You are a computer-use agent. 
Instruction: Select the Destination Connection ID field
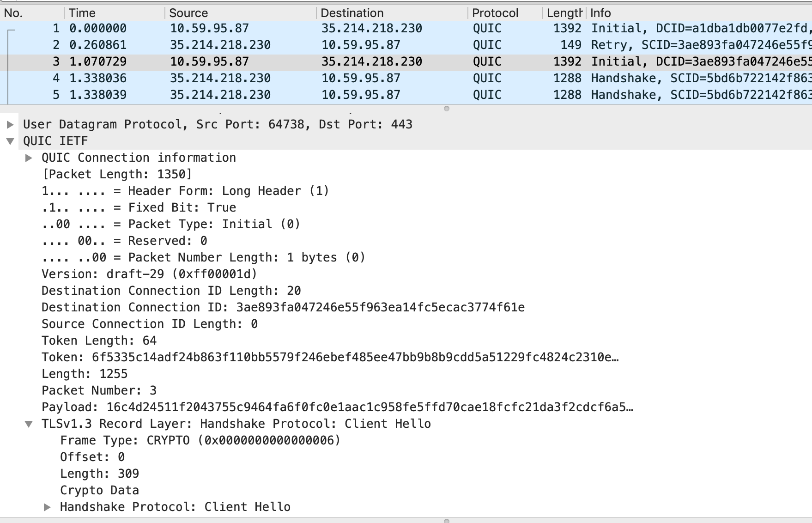pos(283,308)
